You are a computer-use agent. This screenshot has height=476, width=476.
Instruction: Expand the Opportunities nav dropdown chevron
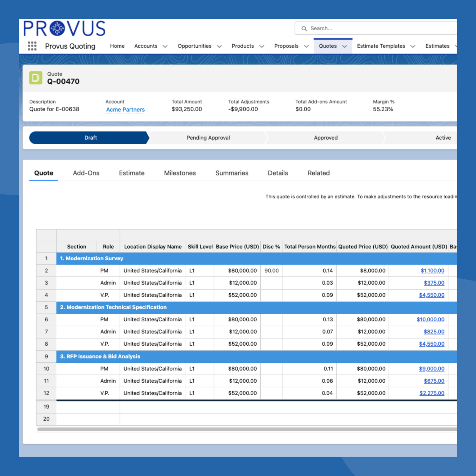[219, 46]
